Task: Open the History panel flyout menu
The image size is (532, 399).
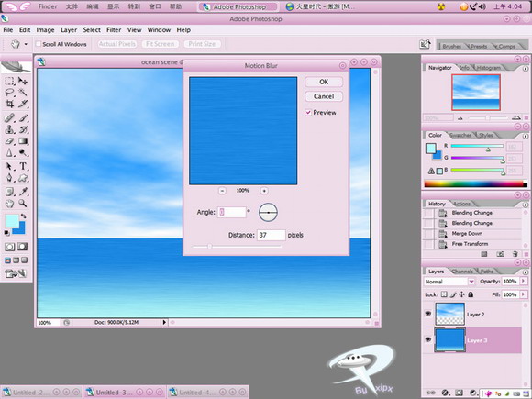Action: pyautogui.click(x=526, y=205)
